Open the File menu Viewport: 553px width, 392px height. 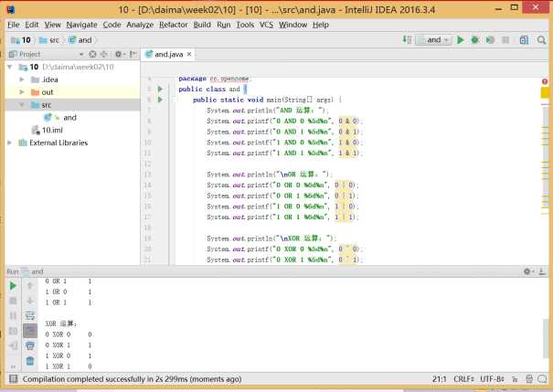pos(14,25)
